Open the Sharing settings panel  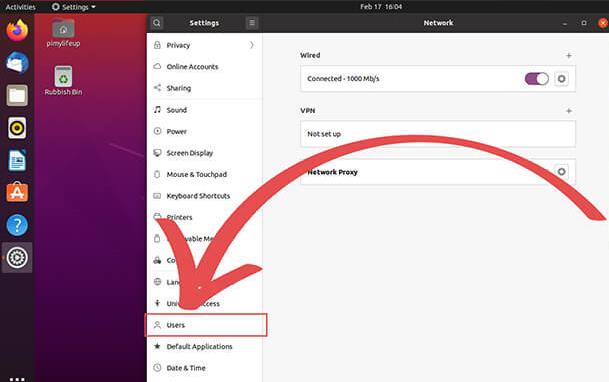[205, 88]
